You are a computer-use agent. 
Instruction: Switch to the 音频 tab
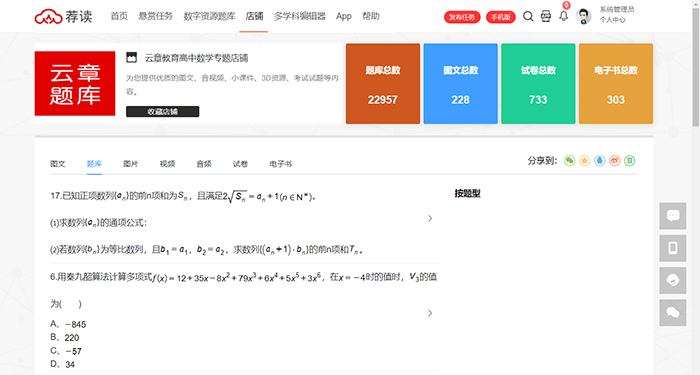(x=204, y=164)
